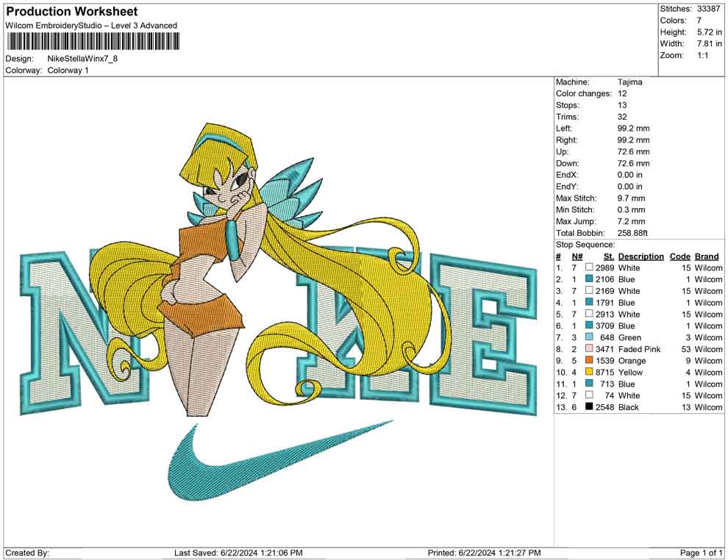Click code 53 in Faded Pink row
Screen dimensions: 728x560
pos(686,349)
